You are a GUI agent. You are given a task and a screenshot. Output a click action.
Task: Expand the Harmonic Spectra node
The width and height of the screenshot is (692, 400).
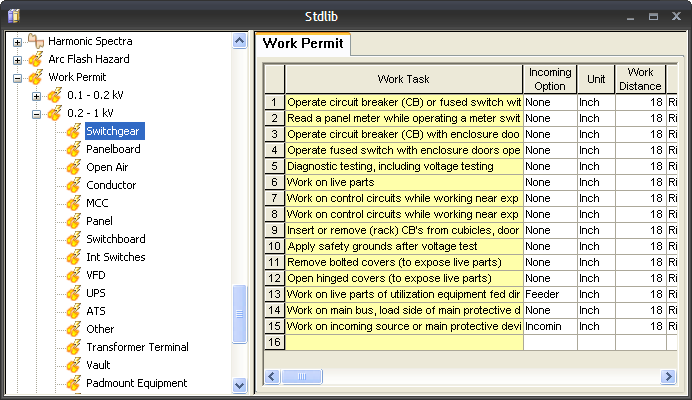coord(17,42)
